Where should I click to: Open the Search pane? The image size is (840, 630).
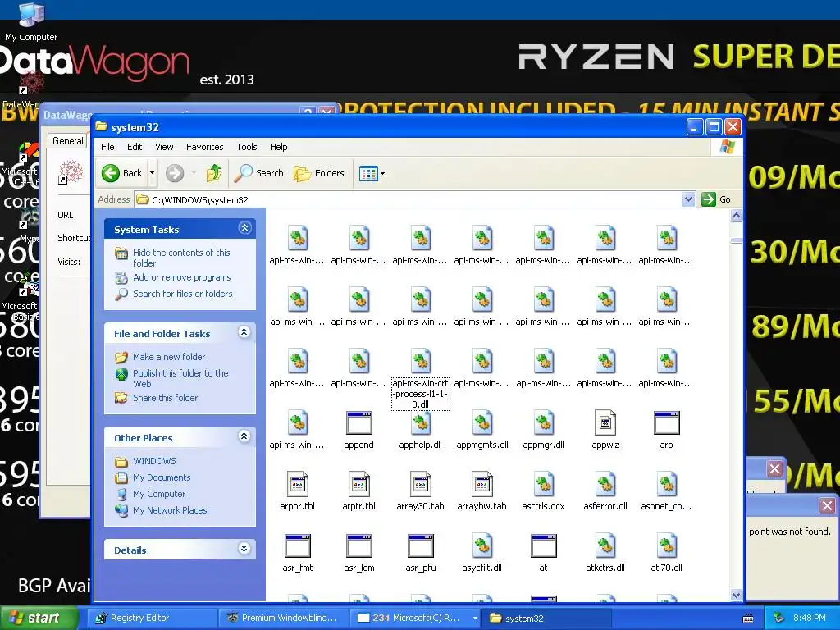coord(259,173)
